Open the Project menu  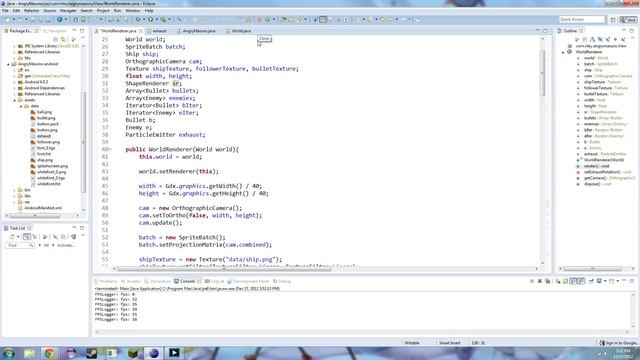pyautogui.click(x=103, y=11)
